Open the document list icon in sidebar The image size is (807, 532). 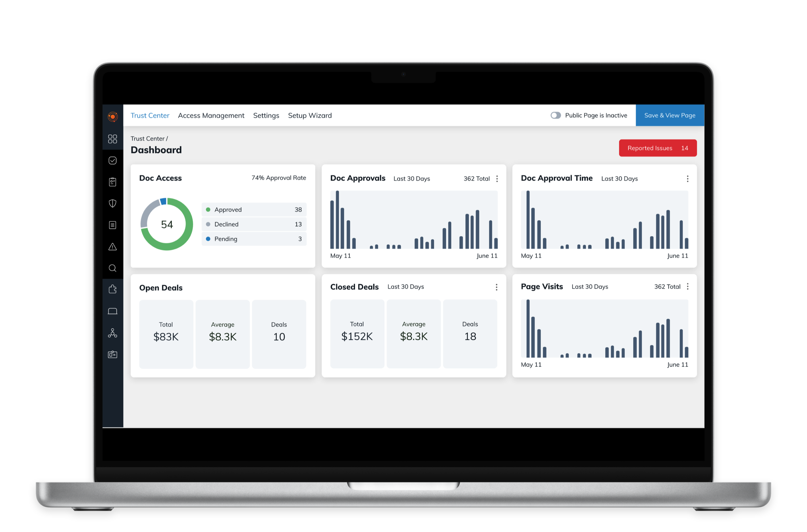[x=113, y=225]
